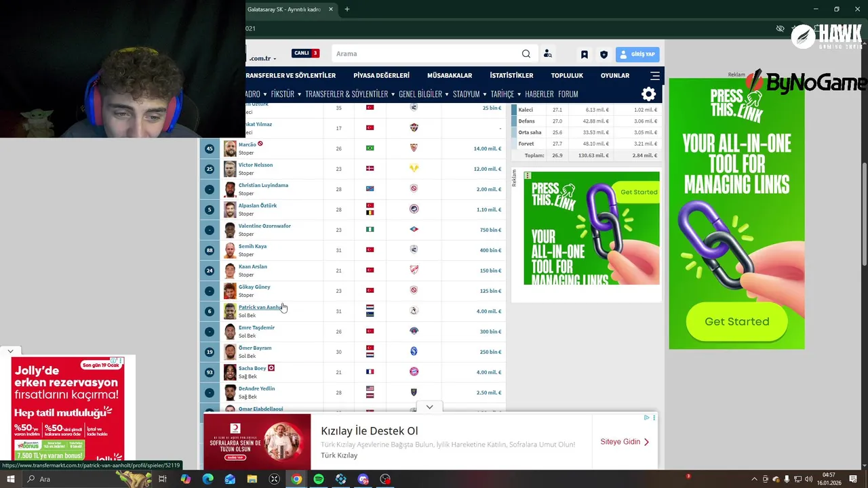Click the club crest in Marcão's row
Image resolution: width=868 pixels, height=488 pixels.
[x=414, y=148]
